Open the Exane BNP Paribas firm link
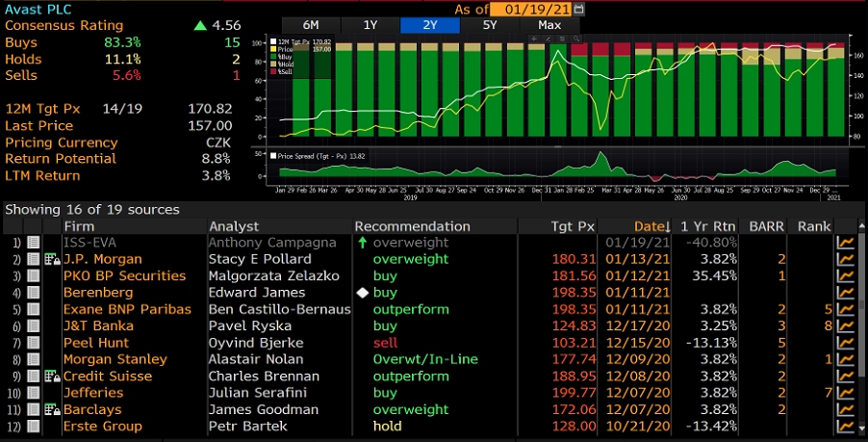The image size is (868, 442). tap(127, 309)
